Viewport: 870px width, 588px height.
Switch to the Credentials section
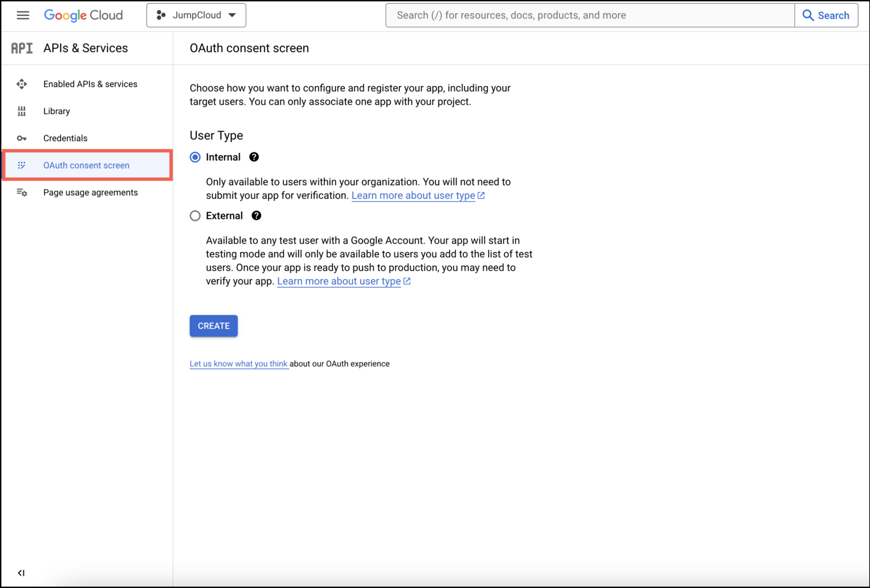click(x=65, y=138)
